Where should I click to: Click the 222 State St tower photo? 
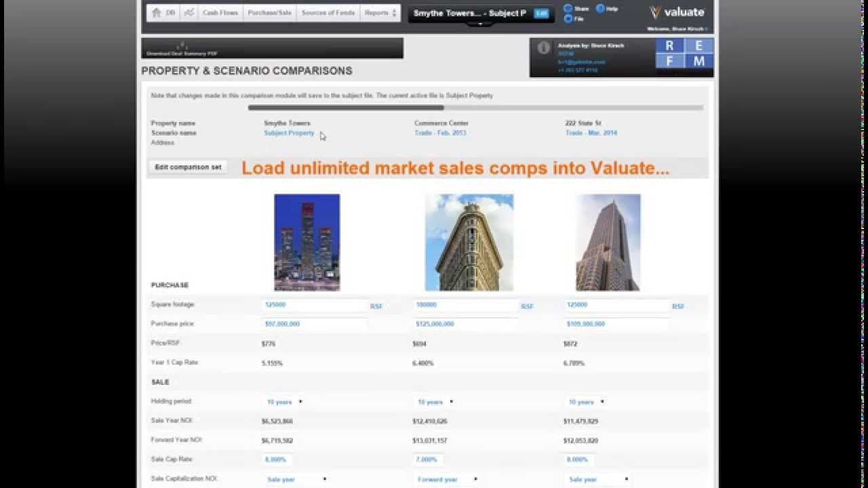(x=608, y=243)
